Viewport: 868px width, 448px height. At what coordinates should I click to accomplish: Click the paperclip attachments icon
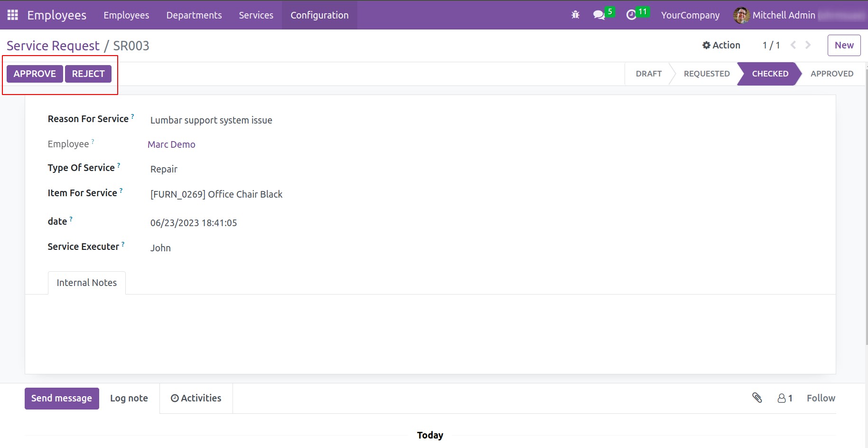pos(757,398)
